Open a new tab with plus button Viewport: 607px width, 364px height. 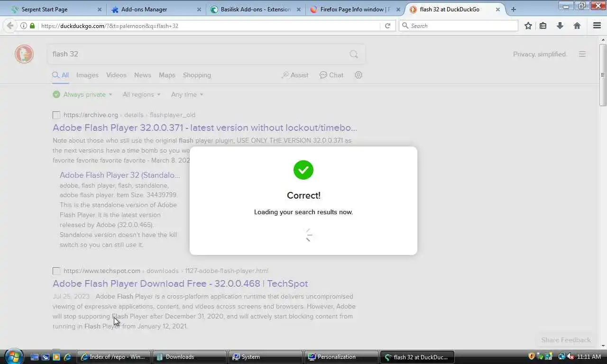(514, 9)
